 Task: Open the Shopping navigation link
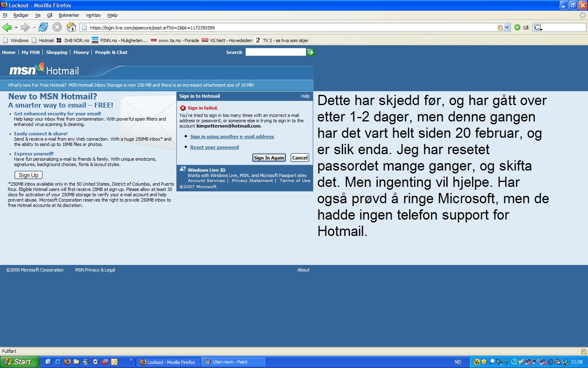(x=57, y=52)
